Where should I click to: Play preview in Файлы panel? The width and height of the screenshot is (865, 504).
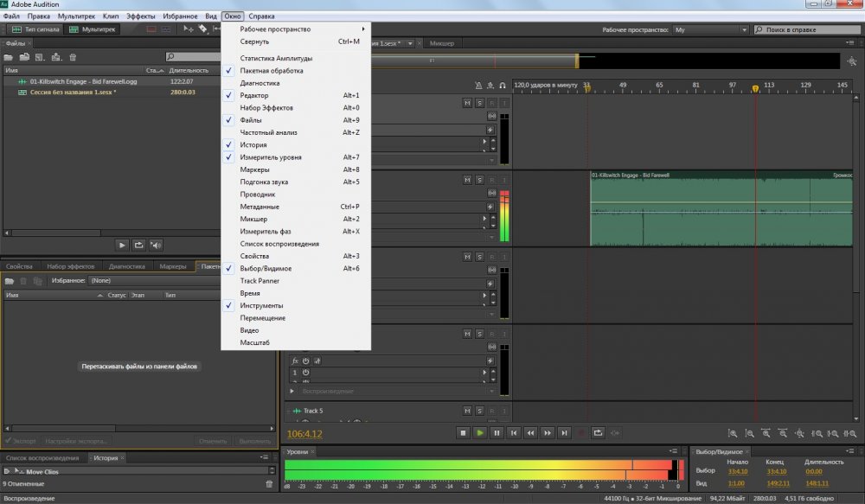(x=122, y=245)
